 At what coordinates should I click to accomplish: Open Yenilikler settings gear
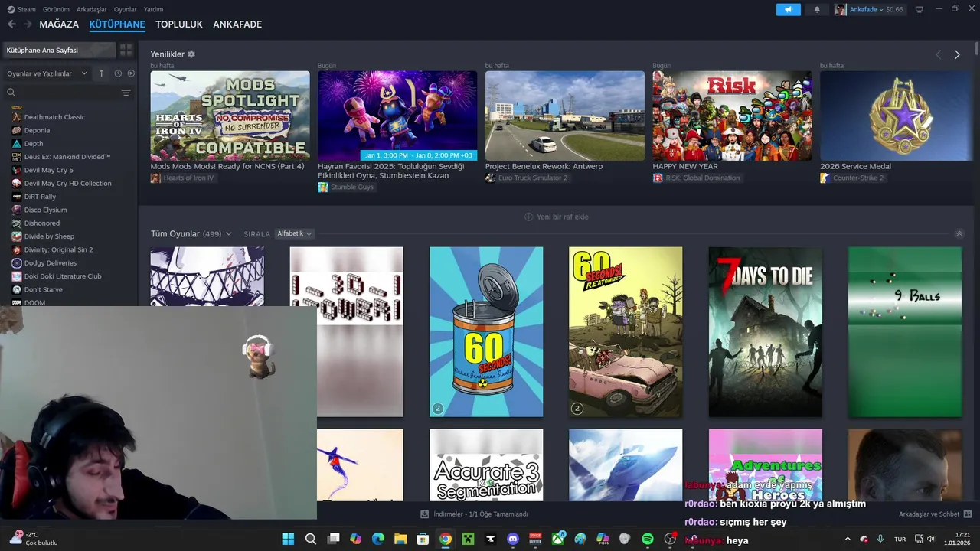click(x=191, y=54)
